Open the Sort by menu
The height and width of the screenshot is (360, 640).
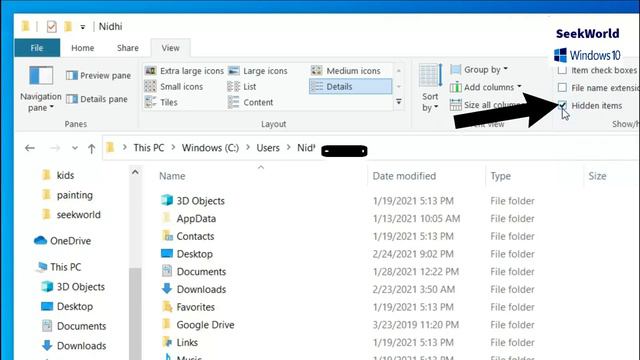tap(430, 89)
